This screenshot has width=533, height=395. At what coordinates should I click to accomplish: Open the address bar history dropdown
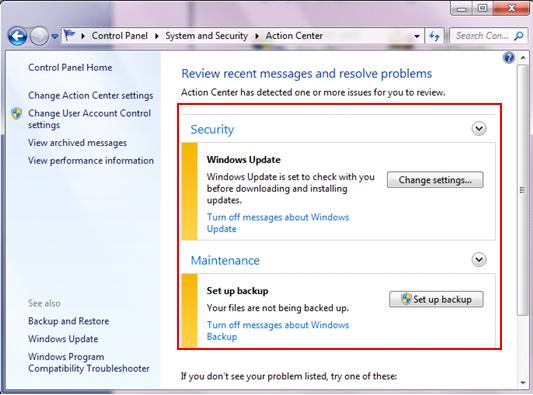pyautogui.click(x=417, y=36)
